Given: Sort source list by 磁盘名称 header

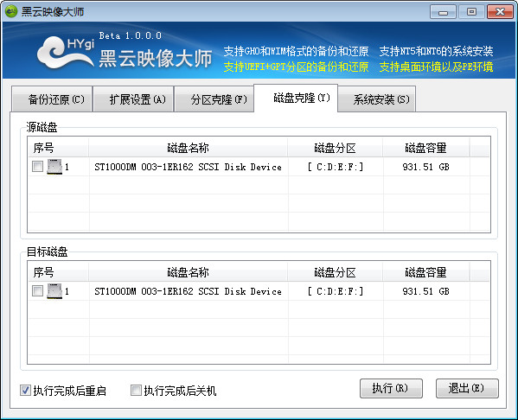Looking at the screenshot, I should (x=188, y=148).
